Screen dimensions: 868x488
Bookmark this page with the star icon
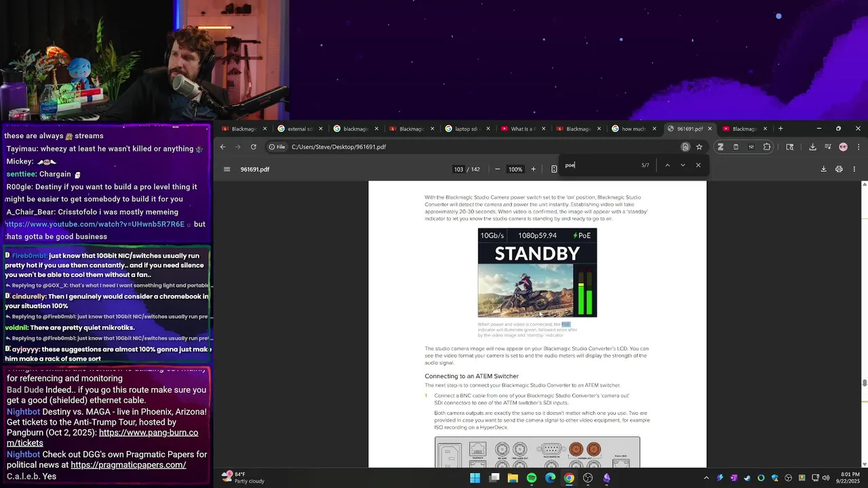point(699,147)
